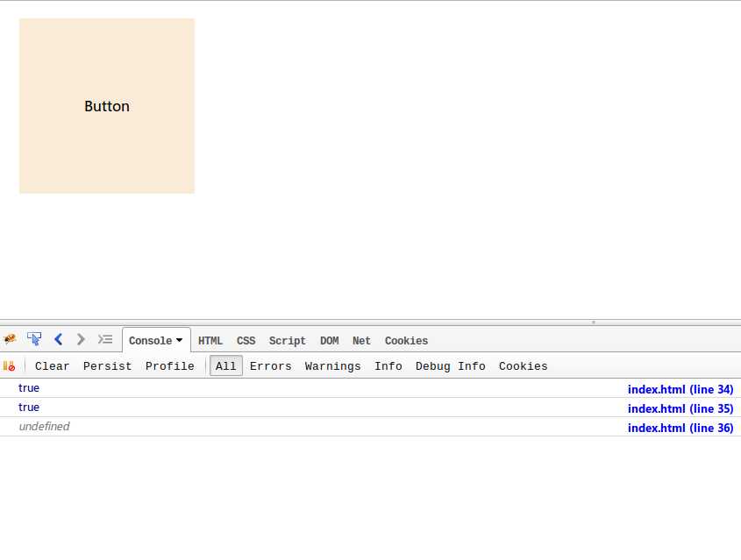Viewport: 741px width, 560px height.
Task: Open the Cookies panel tab
Action: [x=406, y=340]
